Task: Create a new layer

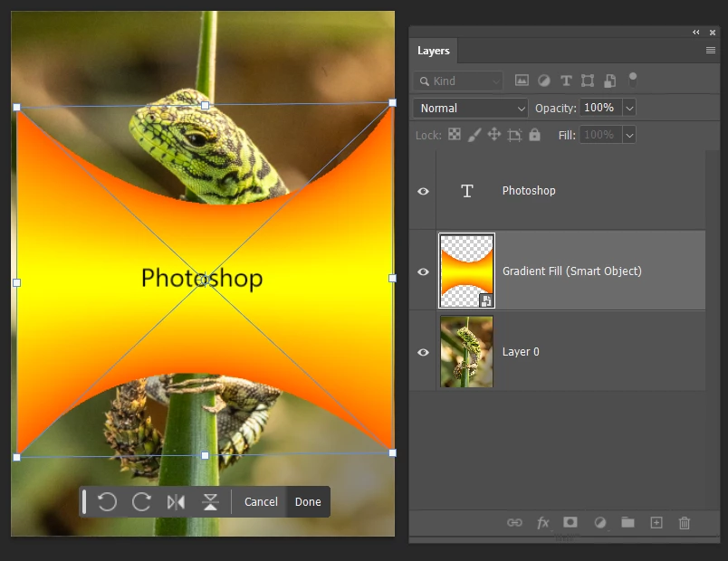Action: 656,523
